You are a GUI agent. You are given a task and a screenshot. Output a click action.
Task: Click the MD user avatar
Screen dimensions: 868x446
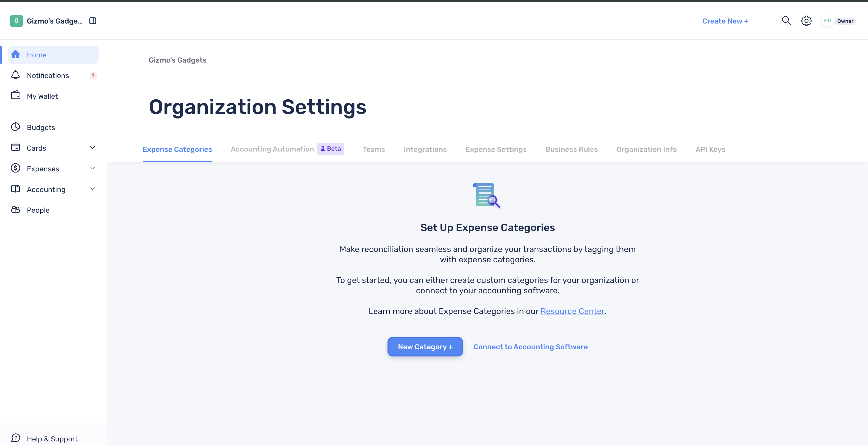(827, 21)
